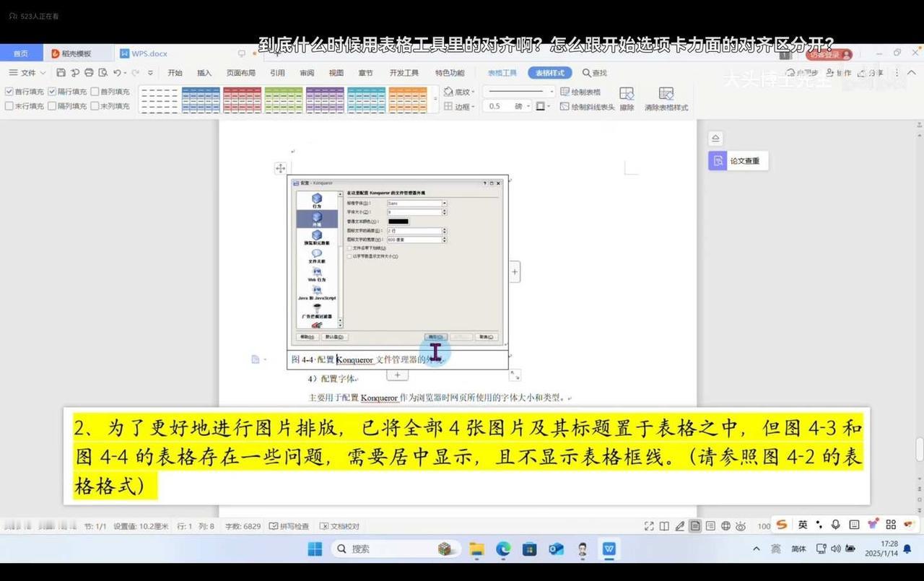Open the line weight 0.5 磅 dropdown
924x581 pixels.
[528, 106]
